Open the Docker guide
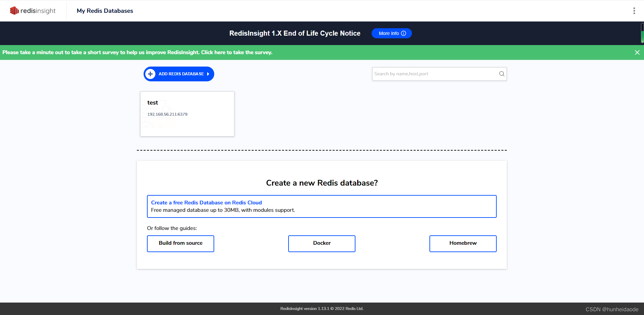 tap(321, 243)
